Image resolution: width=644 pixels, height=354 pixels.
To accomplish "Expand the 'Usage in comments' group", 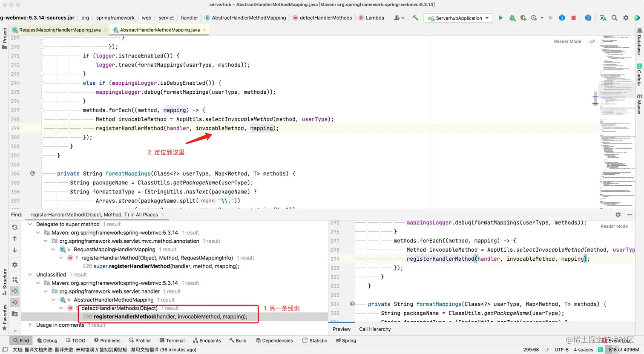I will coord(30,325).
